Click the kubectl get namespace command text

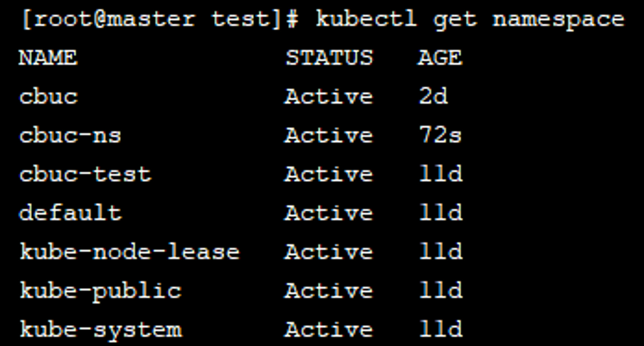(470, 20)
